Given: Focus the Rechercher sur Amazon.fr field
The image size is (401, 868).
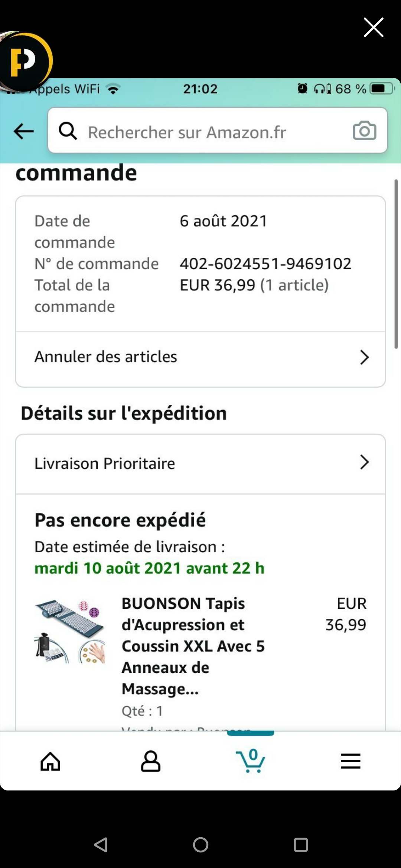Looking at the screenshot, I should coord(208,132).
